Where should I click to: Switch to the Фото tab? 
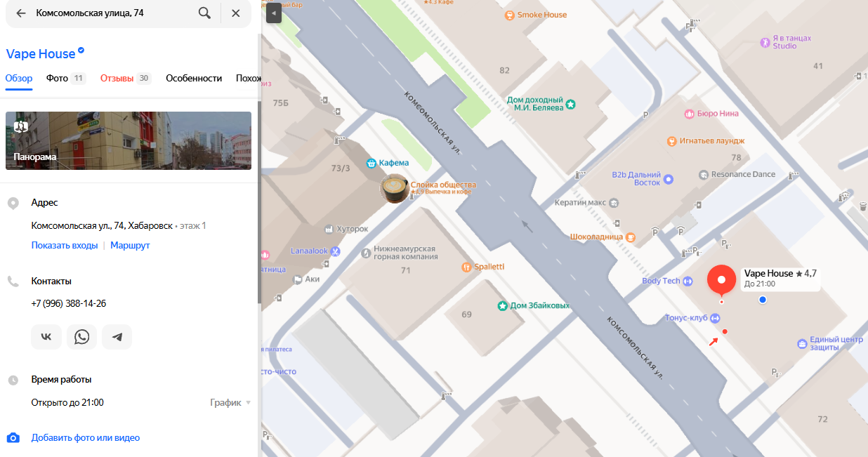point(57,79)
